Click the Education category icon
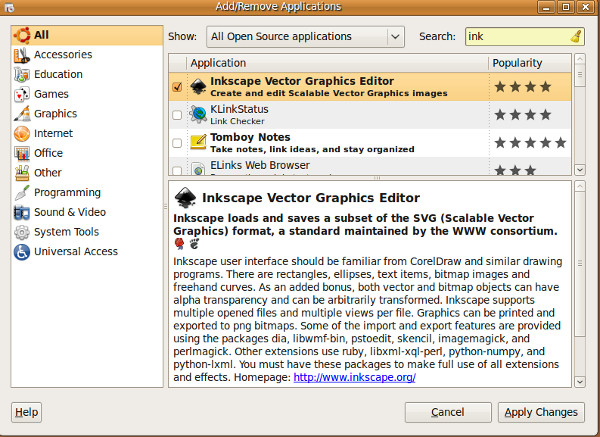 [22, 75]
